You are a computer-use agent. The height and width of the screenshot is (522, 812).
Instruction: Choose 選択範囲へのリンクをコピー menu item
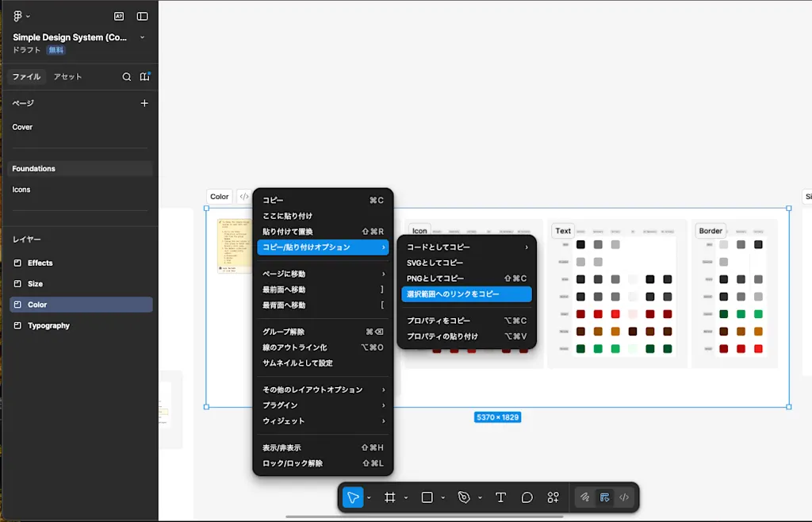466,294
